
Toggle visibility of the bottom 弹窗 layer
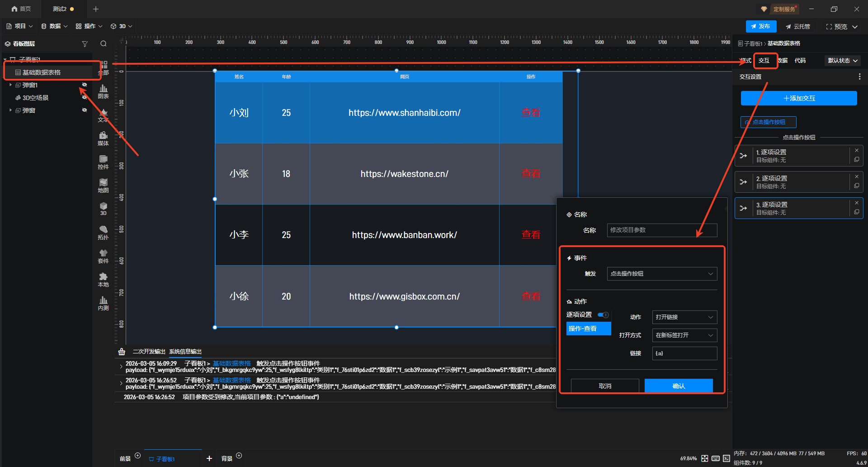84,110
